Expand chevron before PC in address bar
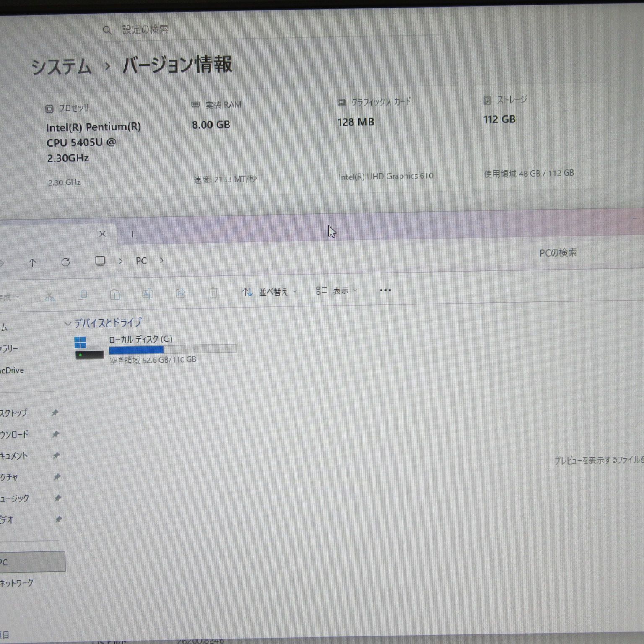 click(121, 261)
